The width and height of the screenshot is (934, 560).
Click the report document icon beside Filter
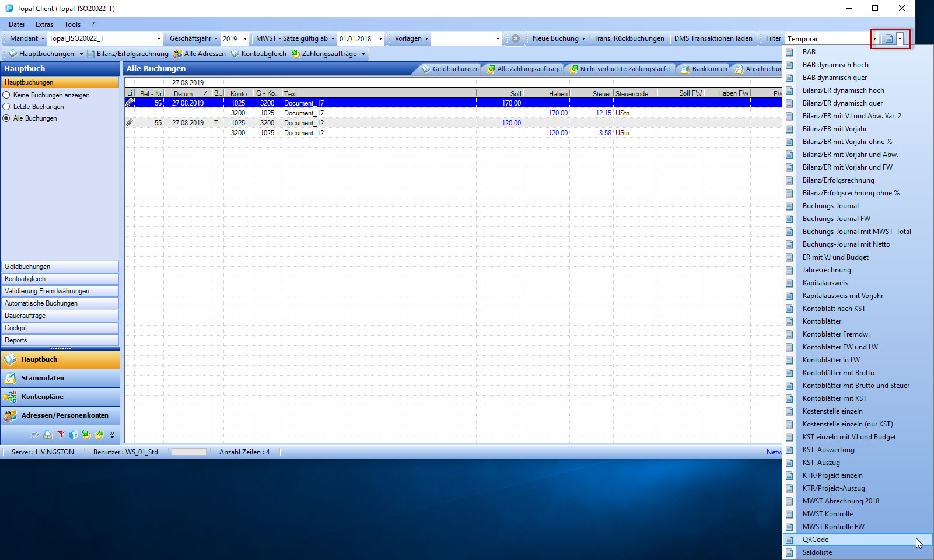888,38
